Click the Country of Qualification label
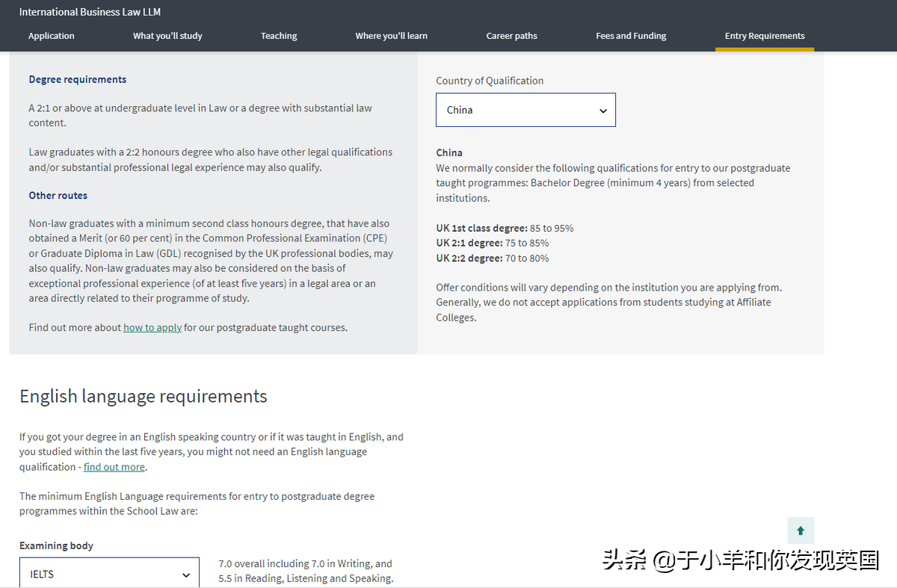897x588 pixels. pyautogui.click(x=490, y=81)
